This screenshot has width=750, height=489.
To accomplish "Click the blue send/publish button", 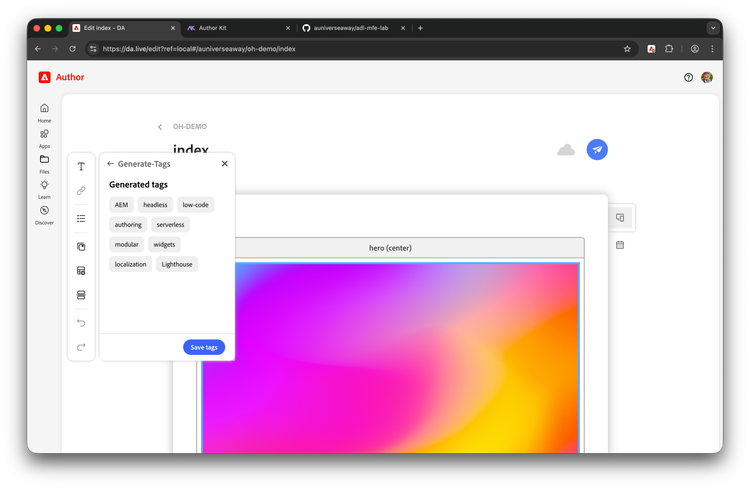I will click(597, 149).
